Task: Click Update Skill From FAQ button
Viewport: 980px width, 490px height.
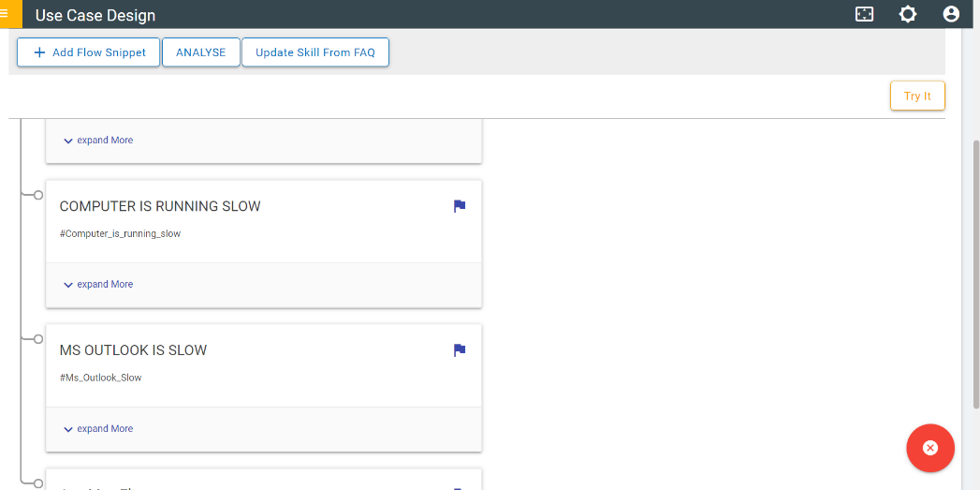Action: 315,52
